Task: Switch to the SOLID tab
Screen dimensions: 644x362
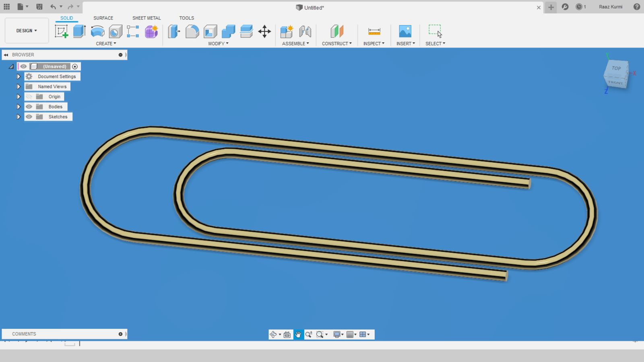Action: click(67, 18)
